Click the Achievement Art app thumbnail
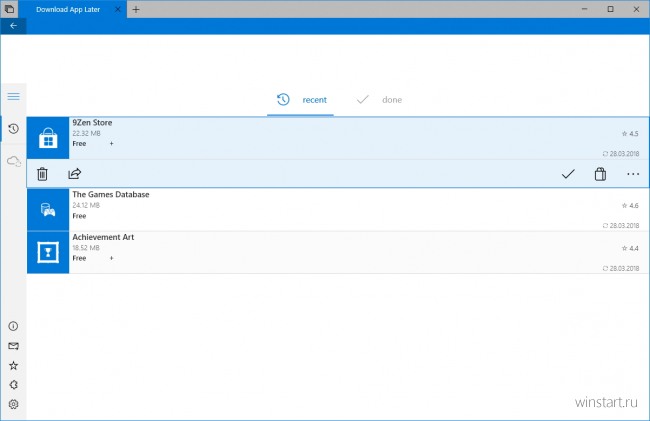650x421 pixels. coord(48,252)
